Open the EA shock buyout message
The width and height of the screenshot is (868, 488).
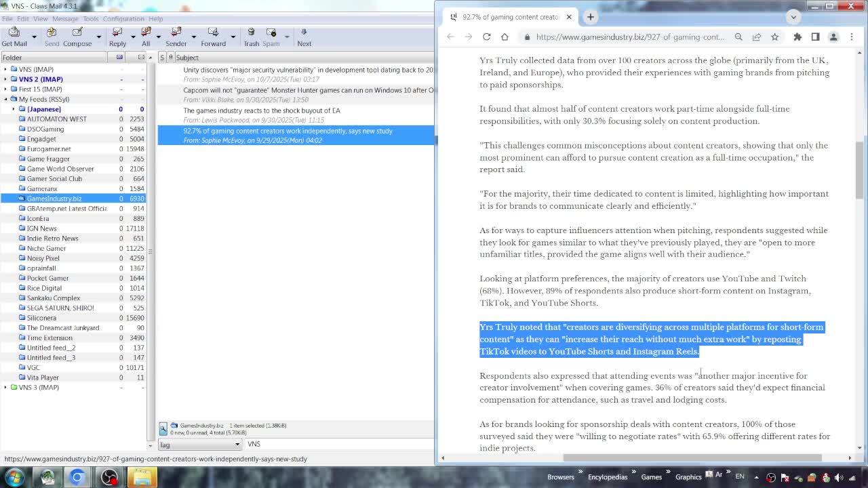coord(262,110)
